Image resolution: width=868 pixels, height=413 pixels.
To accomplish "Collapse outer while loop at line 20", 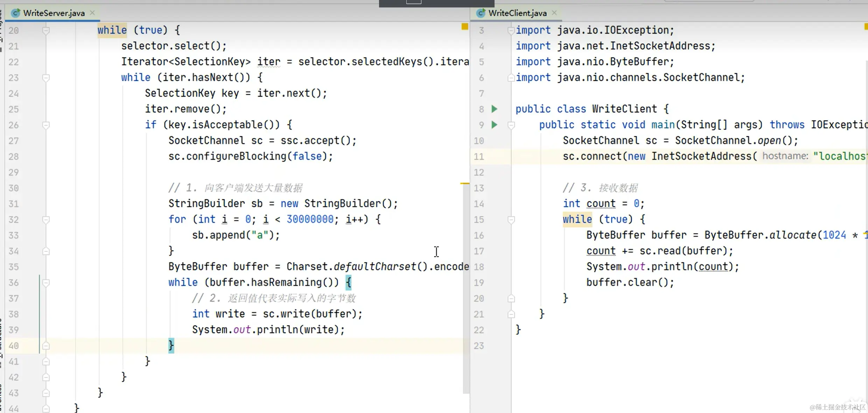I will point(46,30).
